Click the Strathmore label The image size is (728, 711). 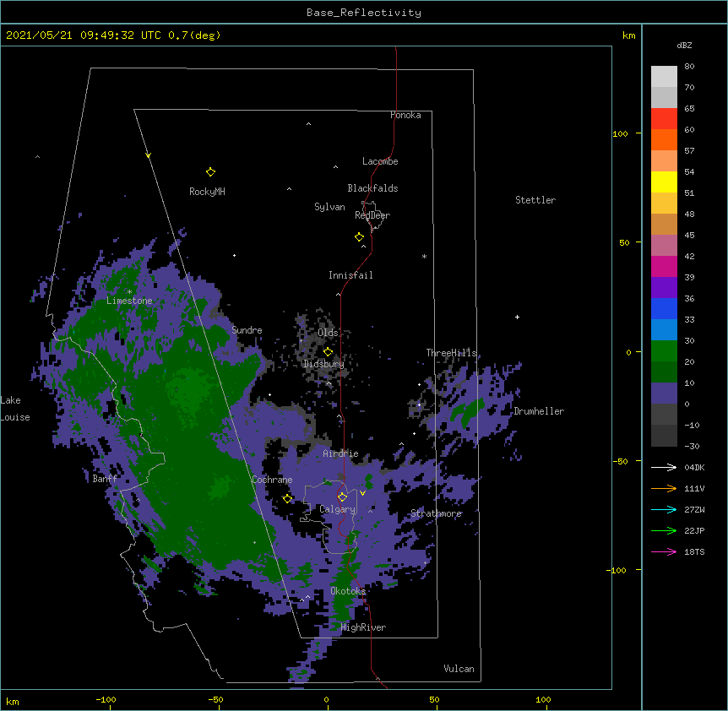click(x=436, y=513)
